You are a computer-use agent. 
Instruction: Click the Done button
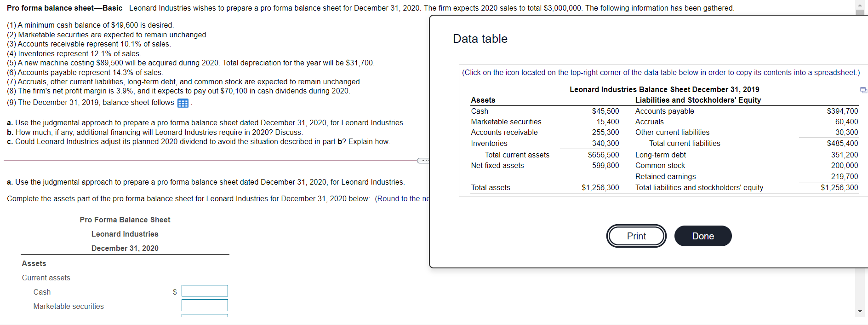[703, 236]
